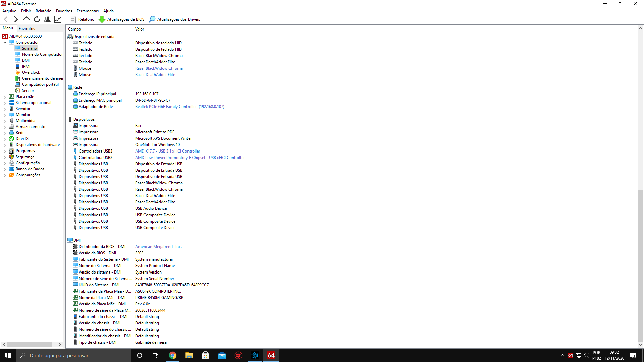This screenshot has width=644, height=362.
Task: Expand the Armazenamento node
Action: [x=5, y=127]
